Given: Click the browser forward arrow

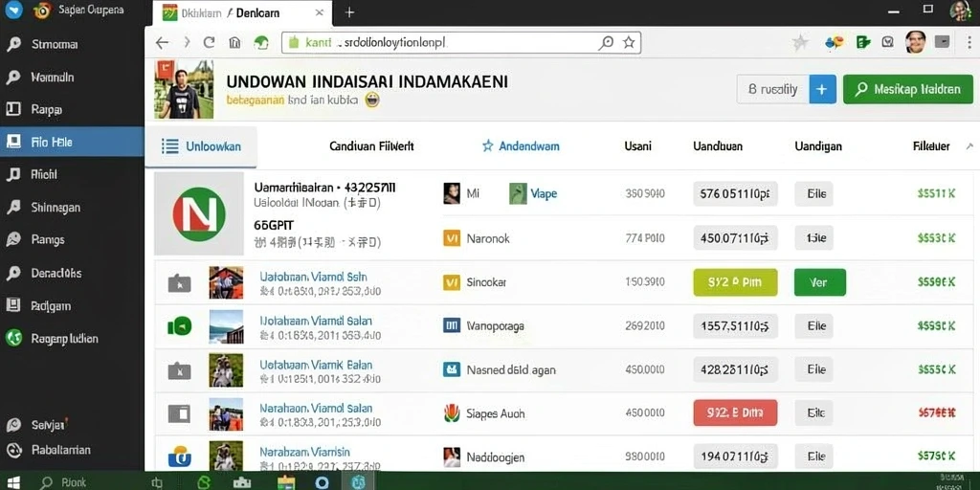Looking at the screenshot, I should [x=187, y=42].
